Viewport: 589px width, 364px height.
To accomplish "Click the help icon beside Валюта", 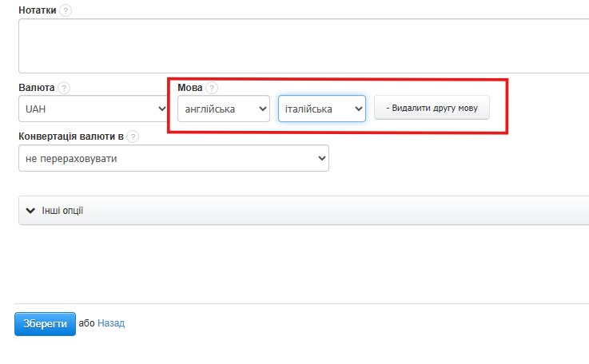I will click(64, 88).
